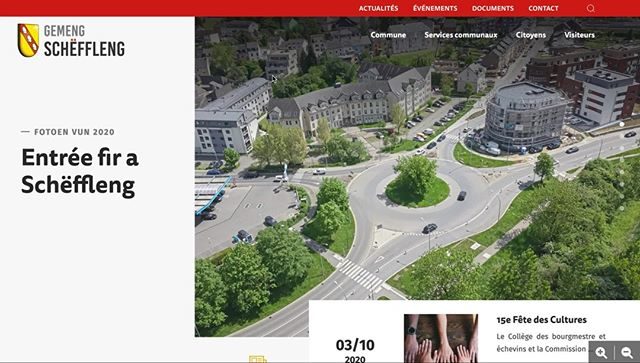Click the zoom out magnifier icon

[627, 352]
